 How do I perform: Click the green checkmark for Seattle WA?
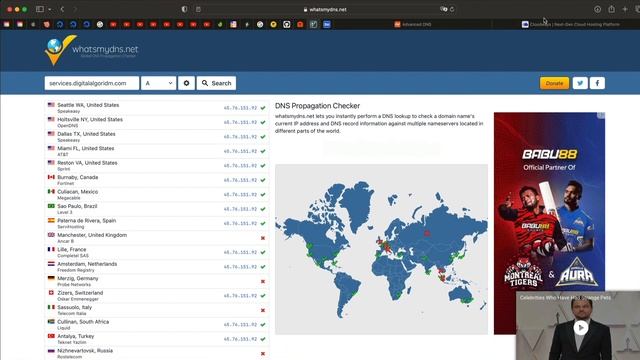click(x=263, y=108)
